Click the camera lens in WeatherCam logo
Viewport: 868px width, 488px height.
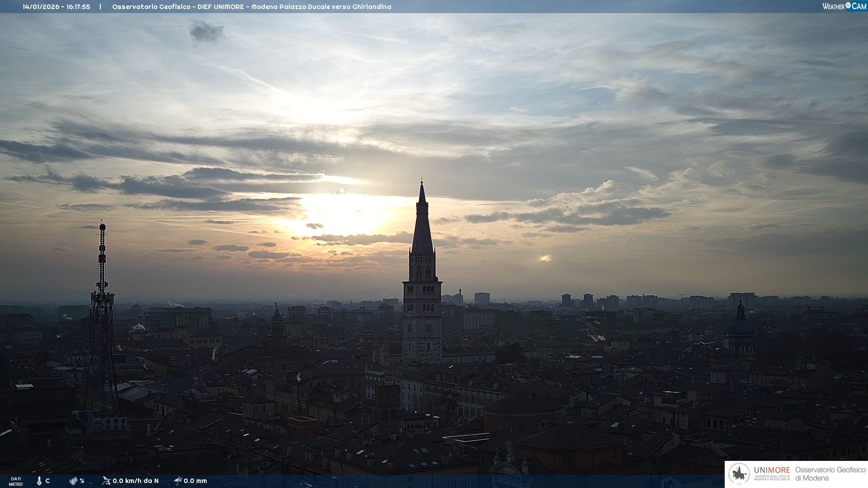848,5
